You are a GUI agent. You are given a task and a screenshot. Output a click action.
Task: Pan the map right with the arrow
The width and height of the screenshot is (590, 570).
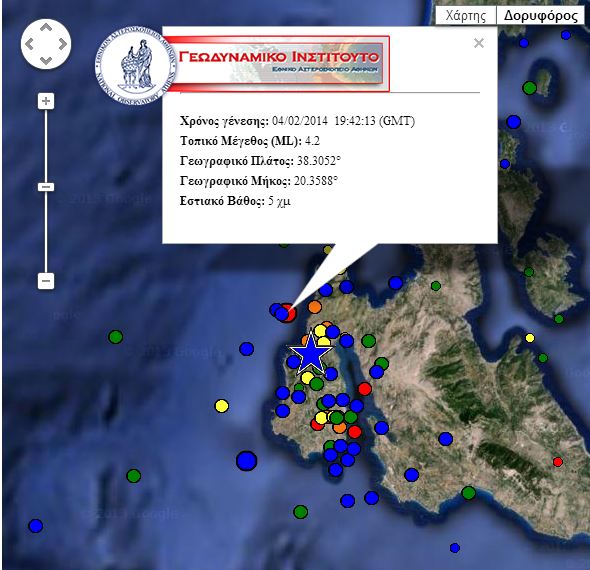pyautogui.click(x=62, y=44)
